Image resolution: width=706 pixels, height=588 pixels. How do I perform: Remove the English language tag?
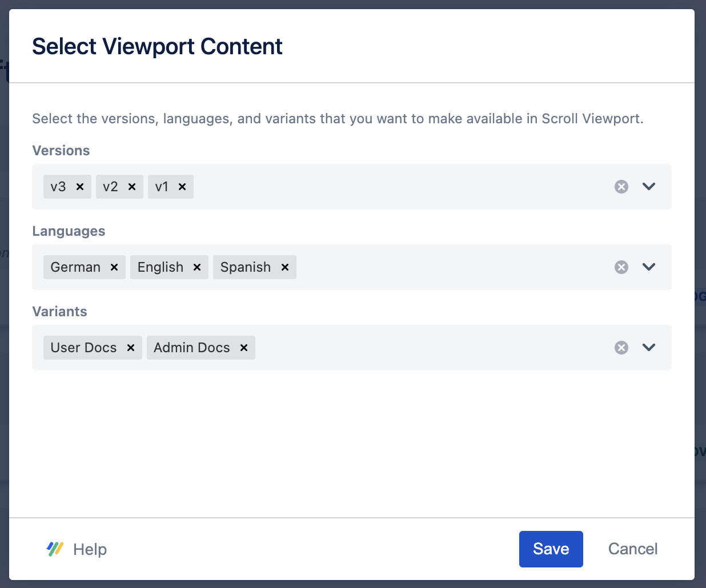pos(197,267)
